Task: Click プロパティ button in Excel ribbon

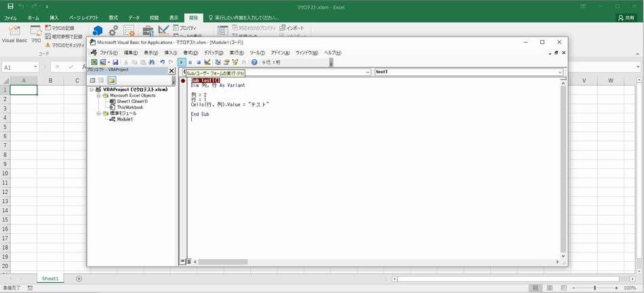Action: pyautogui.click(x=185, y=28)
